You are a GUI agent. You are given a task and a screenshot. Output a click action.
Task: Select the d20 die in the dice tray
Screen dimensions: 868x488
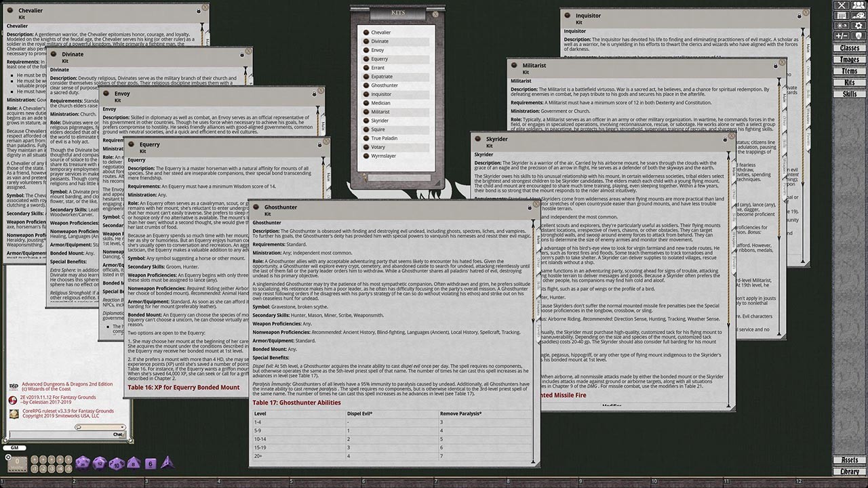click(x=83, y=464)
